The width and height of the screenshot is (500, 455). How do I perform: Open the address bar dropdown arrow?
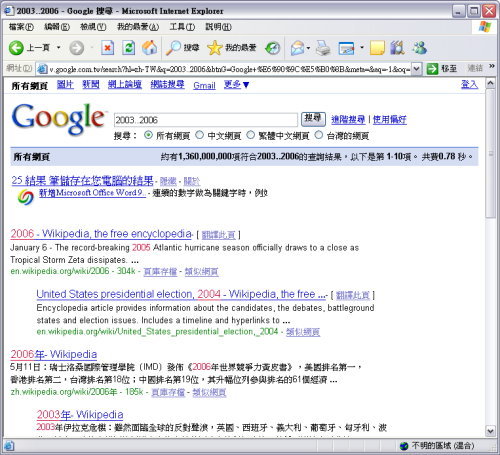416,69
